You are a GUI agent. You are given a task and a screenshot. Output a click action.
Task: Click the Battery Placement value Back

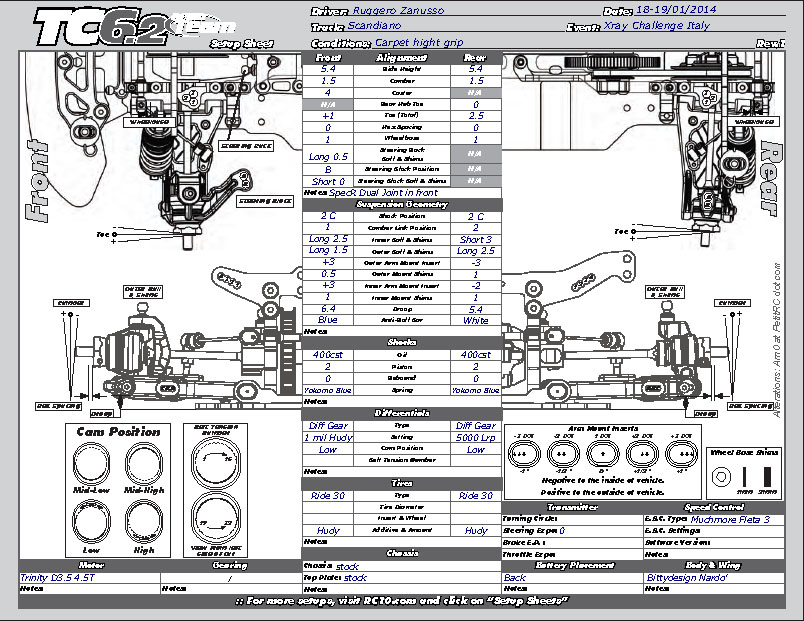[x=515, y=578]
